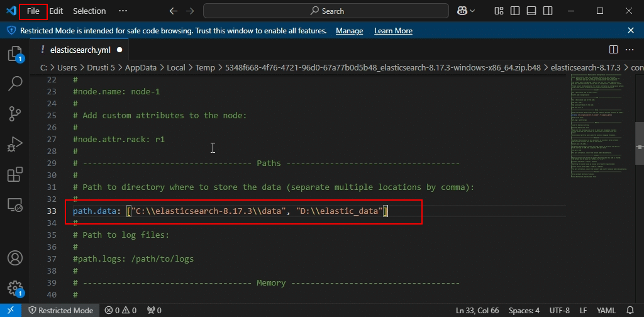
Task: Open the Search view in activity bar
Action: point(14,83)
